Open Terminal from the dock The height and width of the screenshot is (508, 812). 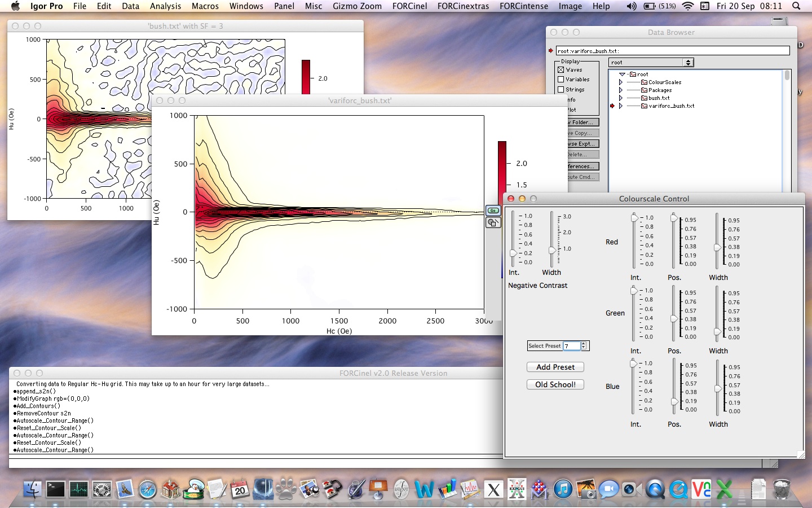click(55, 489)
